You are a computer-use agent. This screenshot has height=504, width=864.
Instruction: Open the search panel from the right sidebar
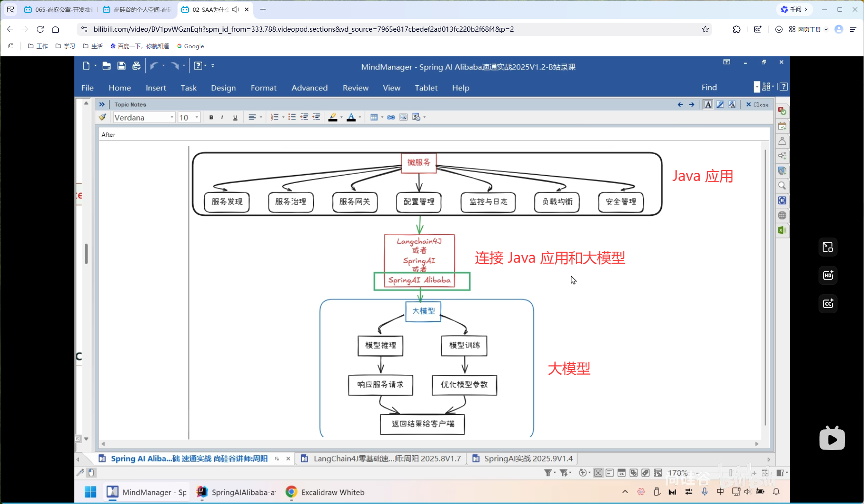(782, 186)
